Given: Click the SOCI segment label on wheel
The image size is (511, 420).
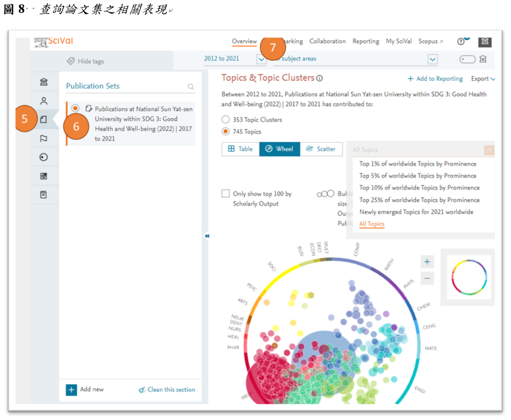Looking at the screenshot, I should click(272, 267).
